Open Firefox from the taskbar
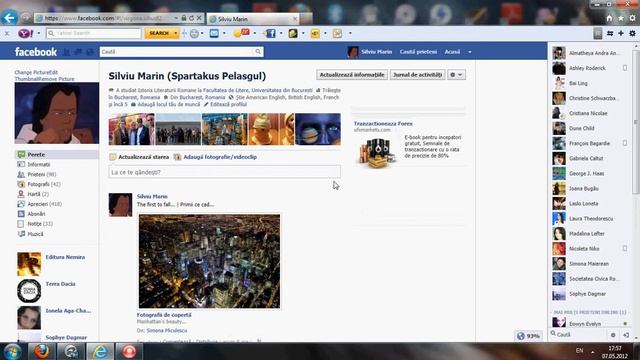 pos(41,351)
